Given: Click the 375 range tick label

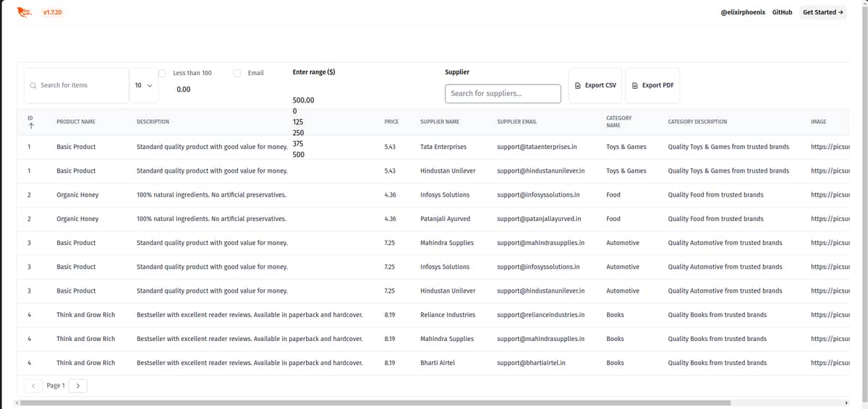Looking at the screenshot, I should [x=298, y=144].
